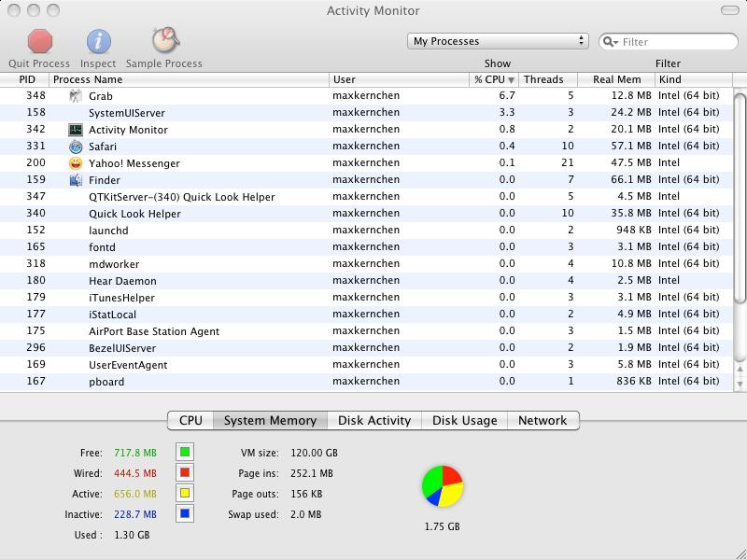Viewport: 747px width, 560px height.
Task: Select the Safari compass icon
Action: 76,147
